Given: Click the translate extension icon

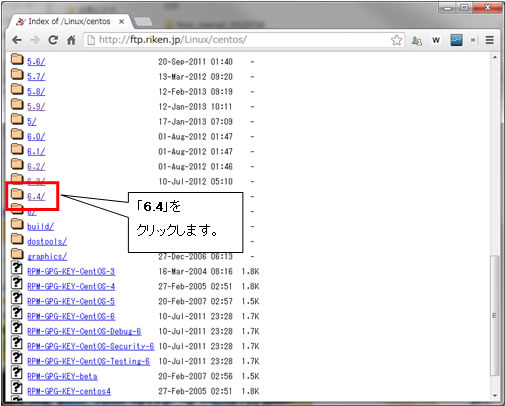Looking at the screenshot, I should tap(417, 41).
